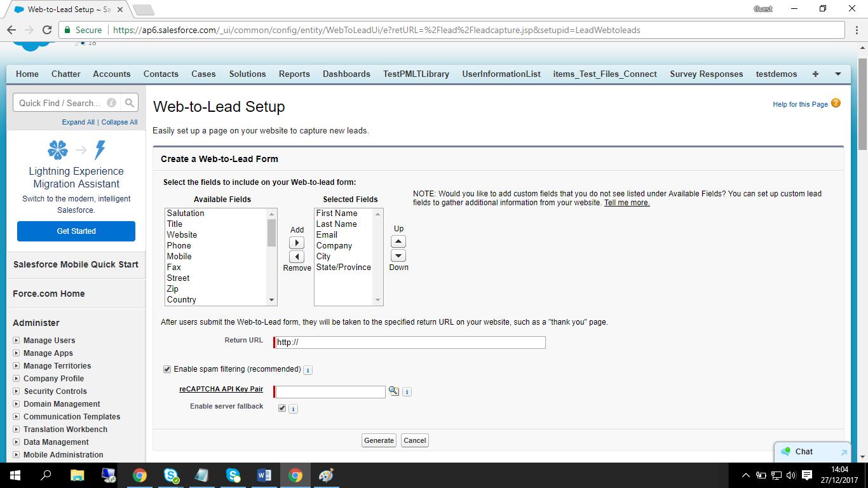Focus the reCAPTCHA API Key Pair field
Image resolution: width=868 pixels, height=488 pixels.
coord(330,391)
